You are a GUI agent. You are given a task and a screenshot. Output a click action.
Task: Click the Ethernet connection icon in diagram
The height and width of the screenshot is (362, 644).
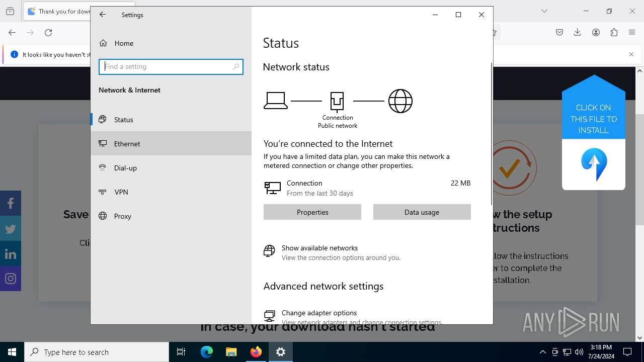(337, 101)
